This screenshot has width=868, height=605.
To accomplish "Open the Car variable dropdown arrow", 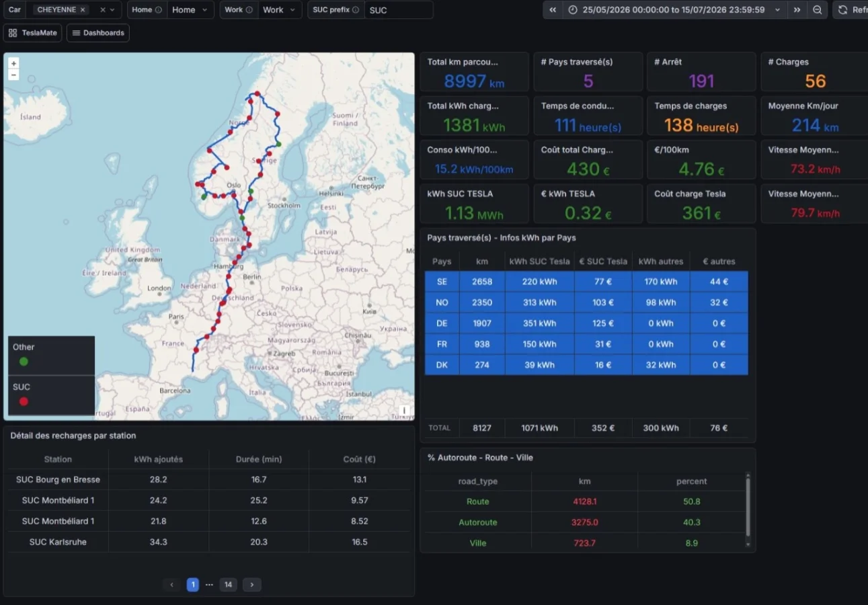I will [x=113, y=10].
